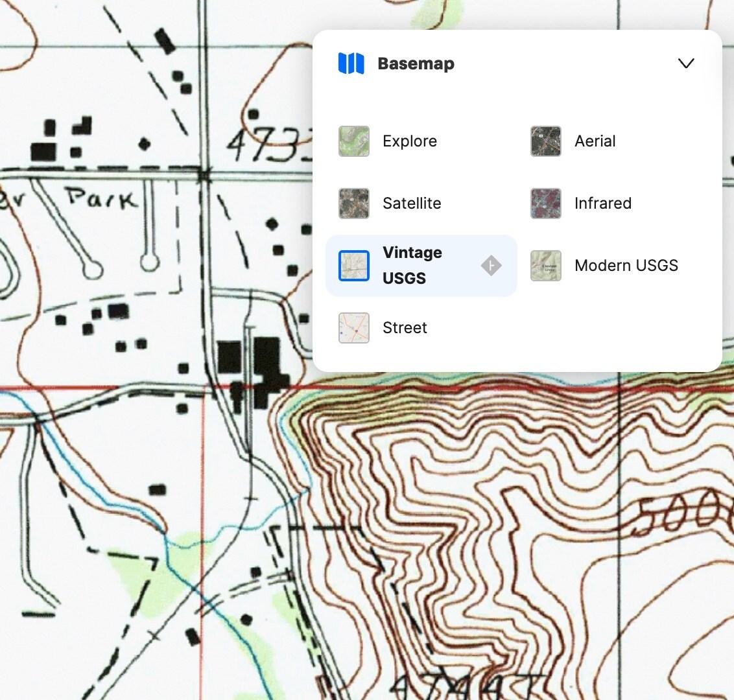734x700 pixels.
Task: Collapse the Basemap panel with the chevron
Action: point(685,63)
